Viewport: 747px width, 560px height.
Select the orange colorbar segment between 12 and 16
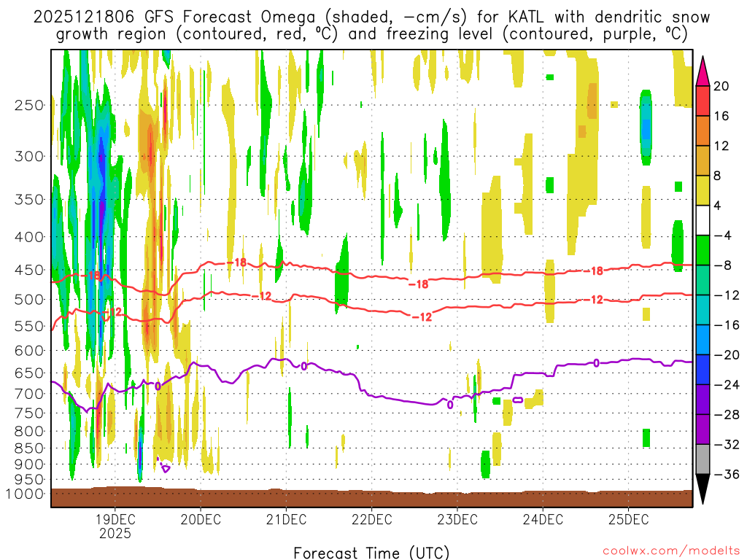click(x=703, y=131)
